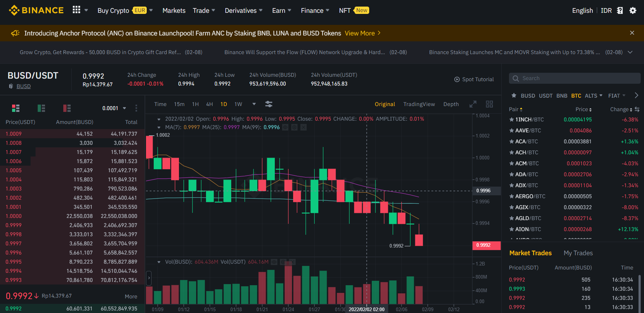
Task: Favorite the ADA/BTC pair star
Action: 512,174
